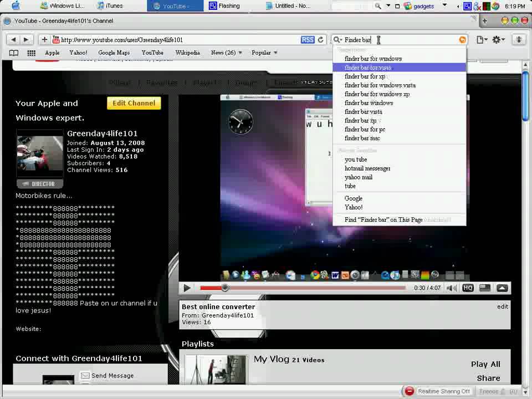Toggle the video player size icon
The image size is (532, 399).
tap(484, 288)
